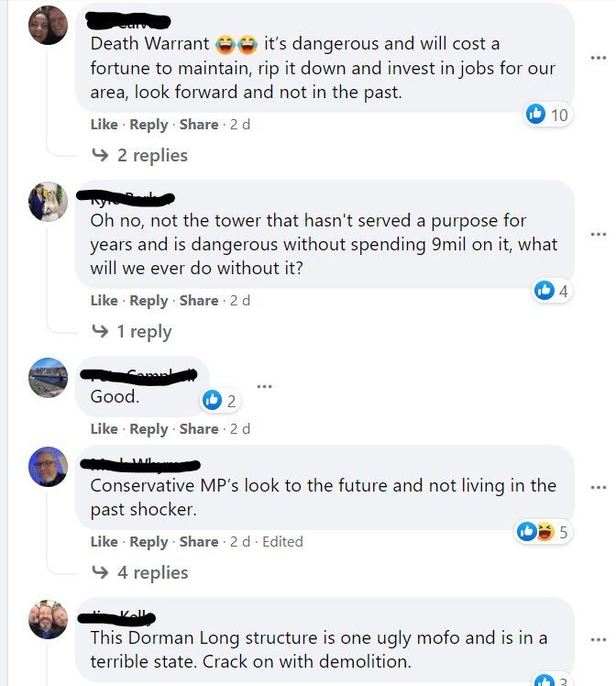Screen dimensions: 616x686
Task: Like the "Good." comment
Action: [104, 429]
